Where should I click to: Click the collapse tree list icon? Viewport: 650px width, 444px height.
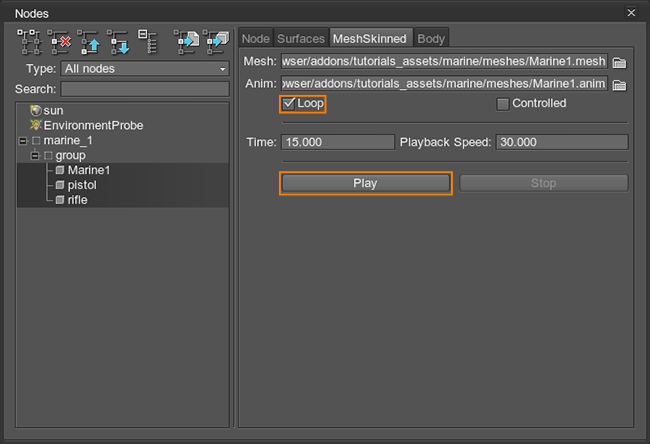147,40
